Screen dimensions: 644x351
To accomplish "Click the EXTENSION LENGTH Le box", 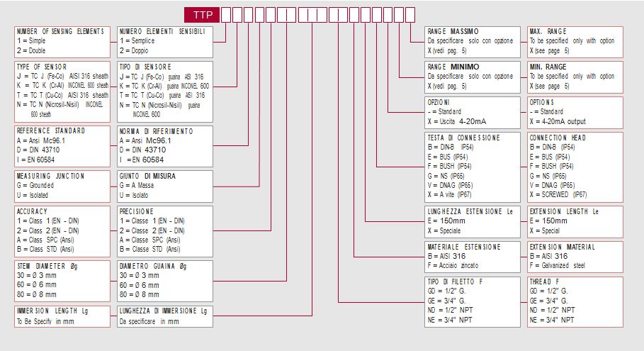I will [575, 221].
